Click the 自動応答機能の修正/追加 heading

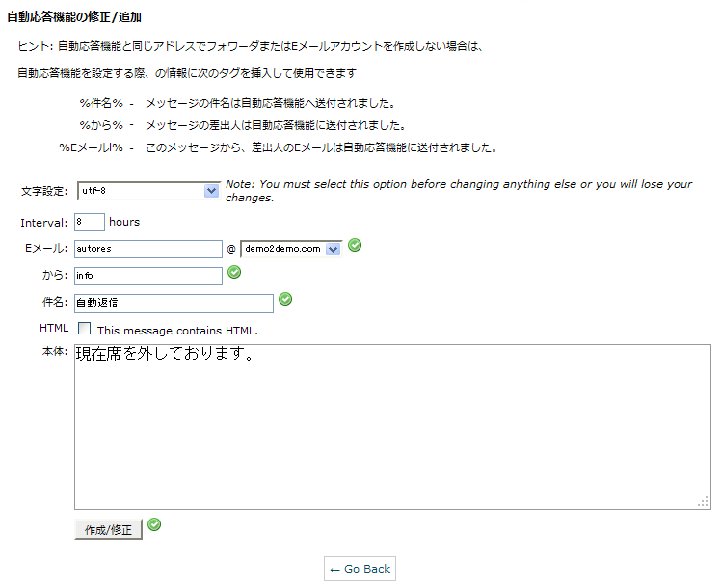click(75, 17)
